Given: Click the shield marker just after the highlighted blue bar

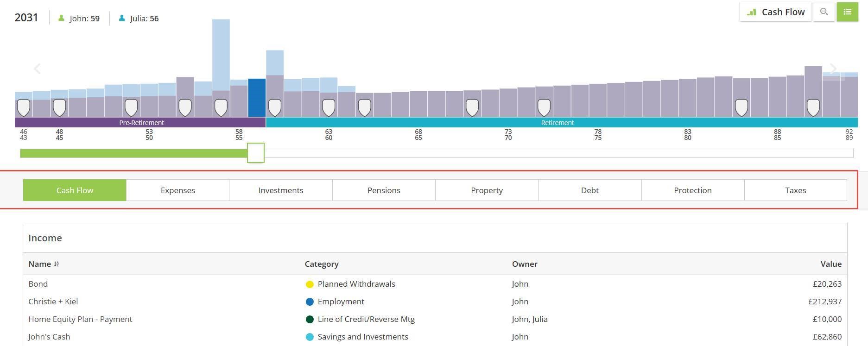Looking at the screenshot, I should pyautogui.click(x=275, y=107).
